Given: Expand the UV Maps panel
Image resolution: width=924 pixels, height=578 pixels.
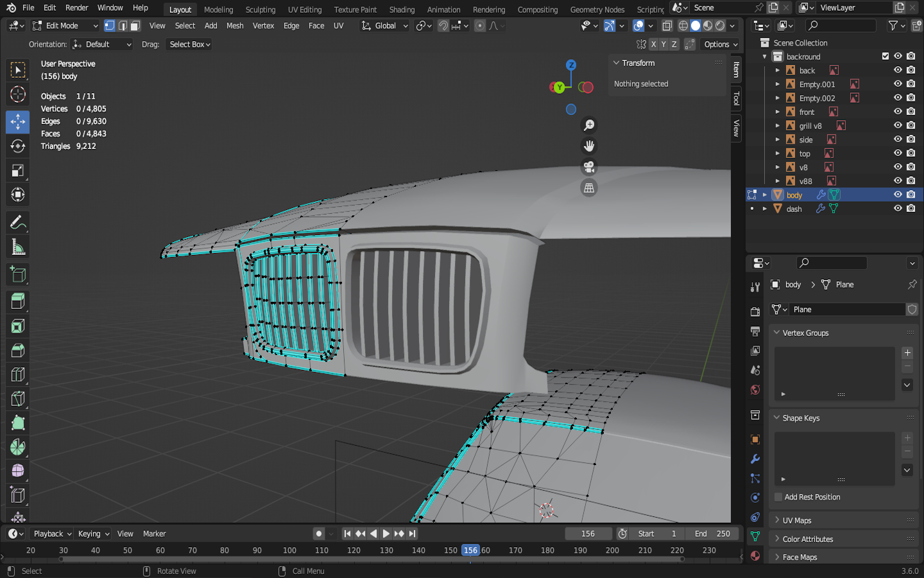Looking at the screenshot, I should point(776,520).
